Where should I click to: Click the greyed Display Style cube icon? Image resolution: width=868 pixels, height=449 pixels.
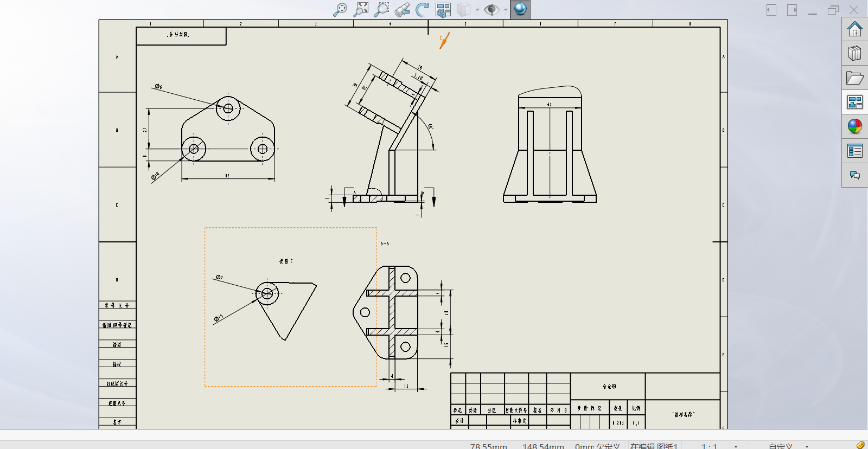coord(464,9)
